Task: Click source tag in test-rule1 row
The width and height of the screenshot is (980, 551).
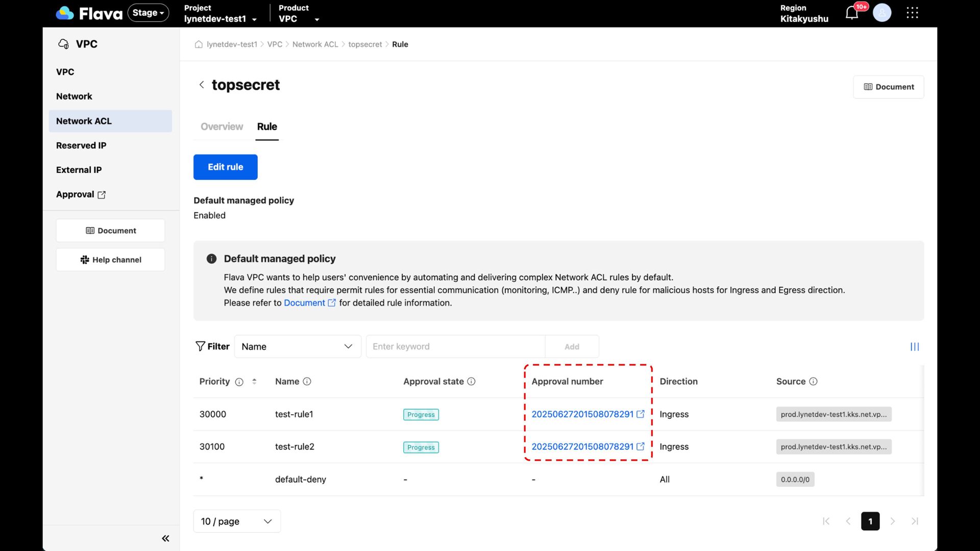Action: 834,414
